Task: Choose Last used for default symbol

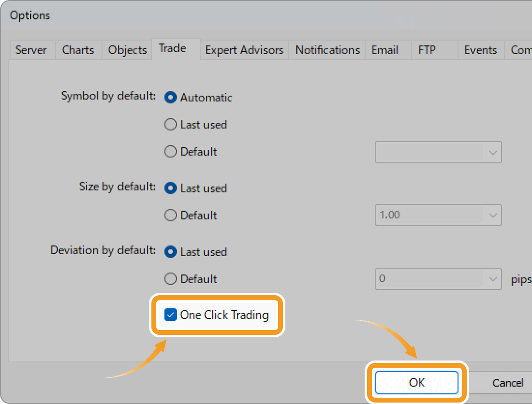Action: pos(170,124)
